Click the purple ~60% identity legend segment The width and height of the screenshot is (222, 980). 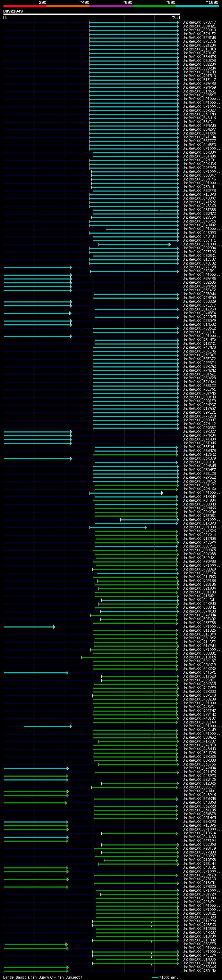(111, 6)
